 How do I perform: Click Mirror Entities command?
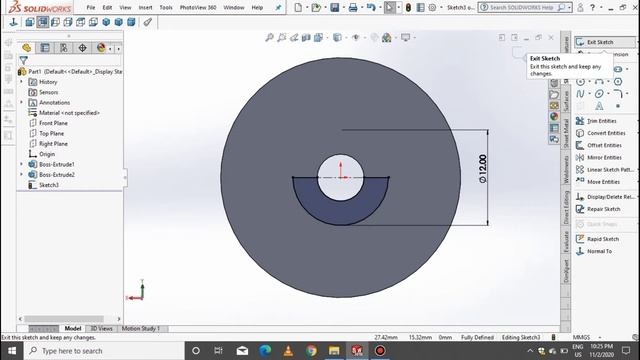pyautogui.click(x=599, y=158)
